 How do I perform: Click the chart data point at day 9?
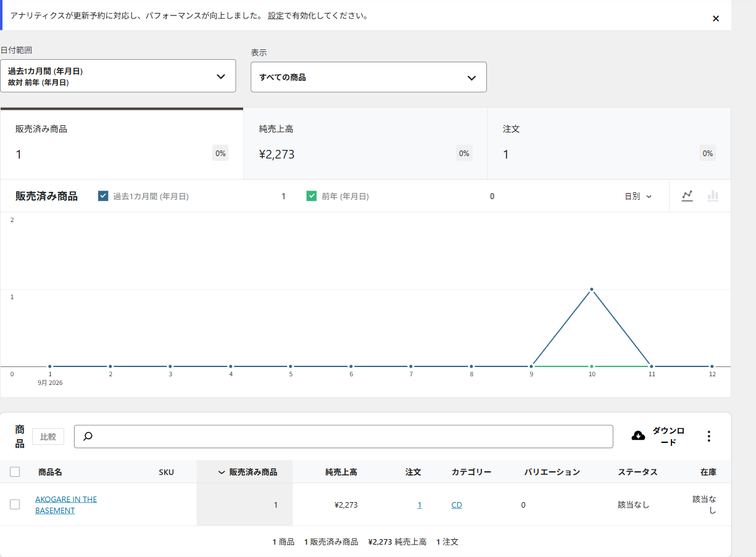pos(531,366)
